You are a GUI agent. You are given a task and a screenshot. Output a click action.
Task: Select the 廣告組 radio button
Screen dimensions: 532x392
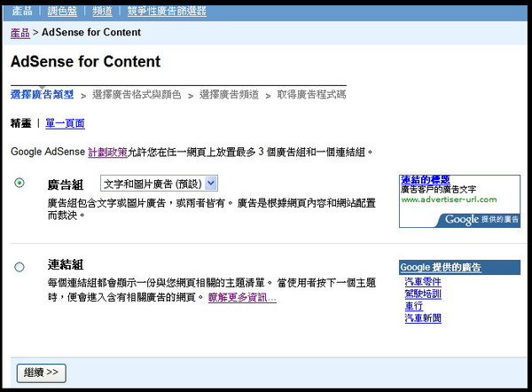tap(20, 183)
